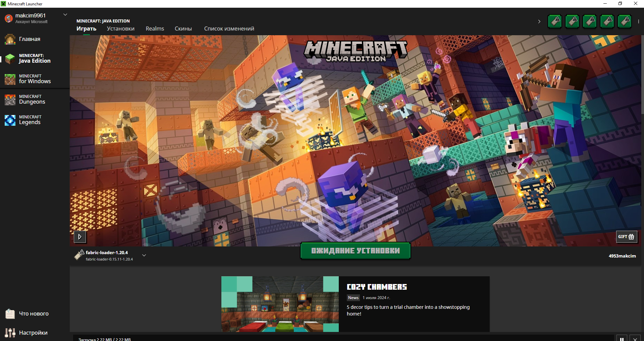Viewport: 644px width, 341px height.
Task: Cancel the download with the X button
Action: [x=635, y=339]
